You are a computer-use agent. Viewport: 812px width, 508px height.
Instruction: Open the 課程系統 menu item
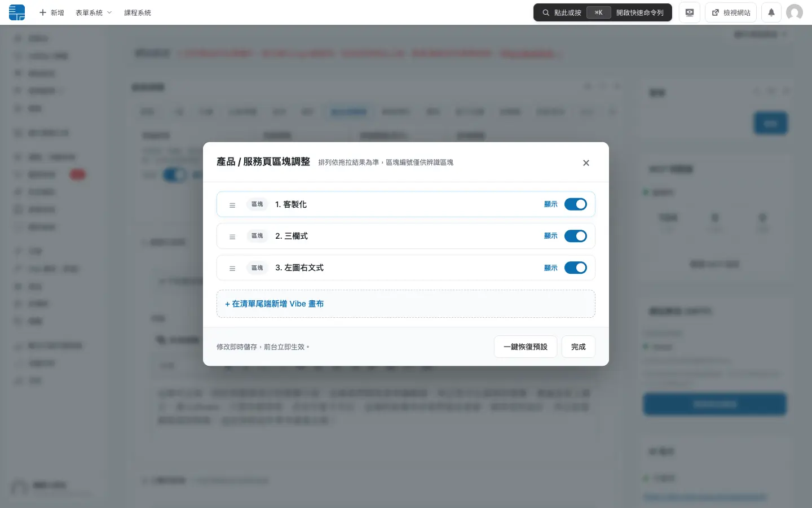(x=138, y=12)
